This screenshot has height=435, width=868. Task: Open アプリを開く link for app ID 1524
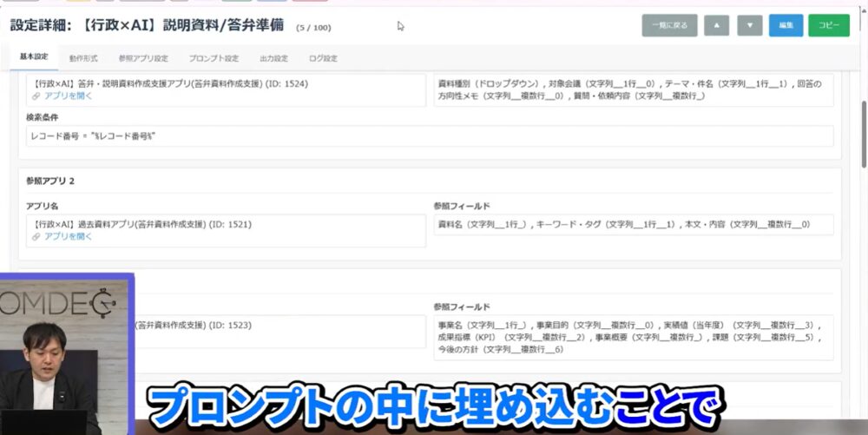(68, 96)
